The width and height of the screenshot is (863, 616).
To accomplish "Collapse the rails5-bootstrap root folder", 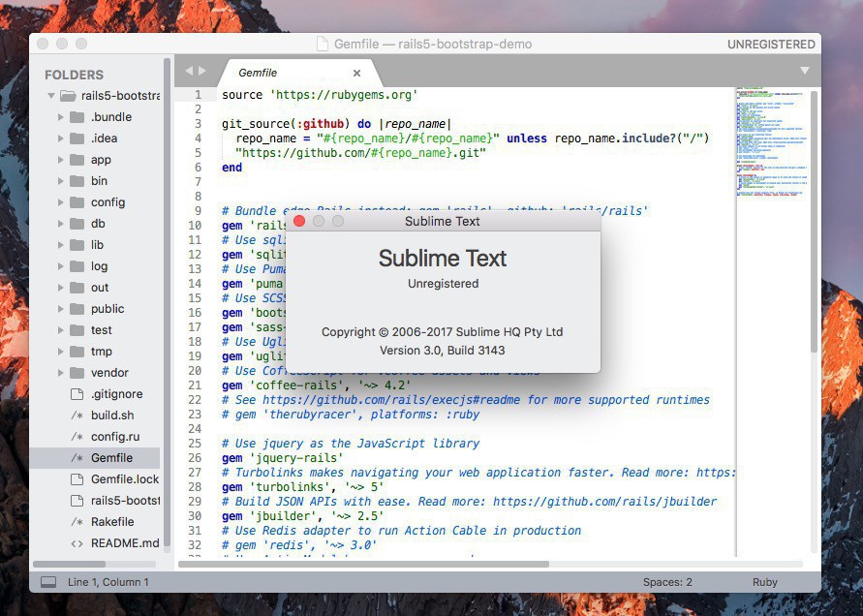I will (x=50, y=96).
